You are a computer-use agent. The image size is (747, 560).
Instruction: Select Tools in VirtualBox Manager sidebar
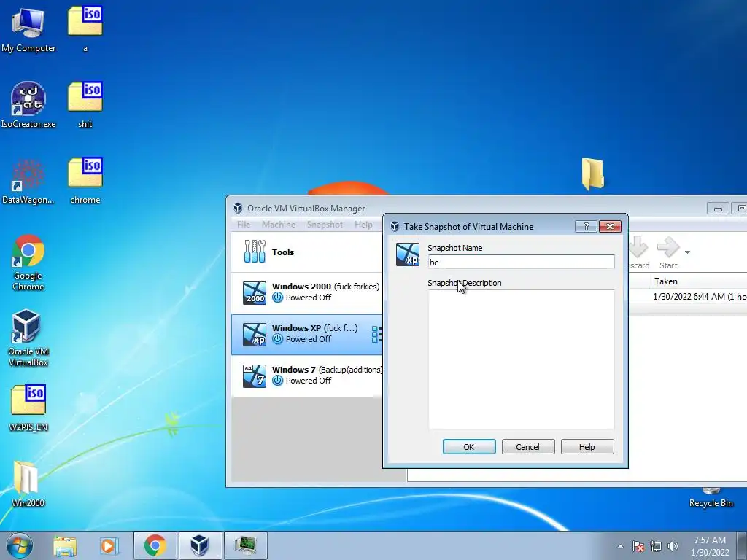pyautogui.click(x=307, y=252)
